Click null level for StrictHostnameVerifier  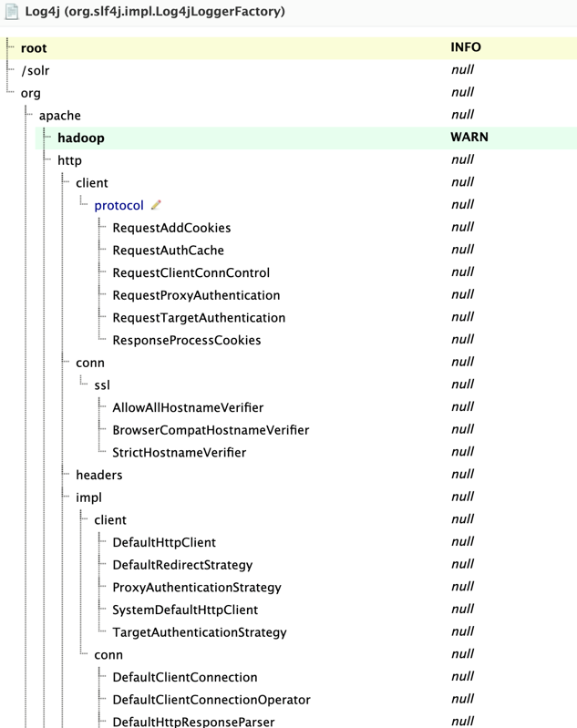click(x=462, y=451)
